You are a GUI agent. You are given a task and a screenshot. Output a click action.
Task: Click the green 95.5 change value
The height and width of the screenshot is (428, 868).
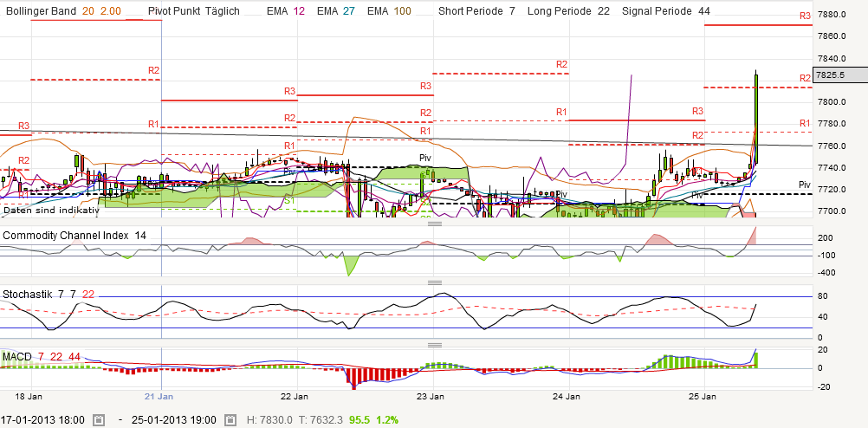pos(360,419)
